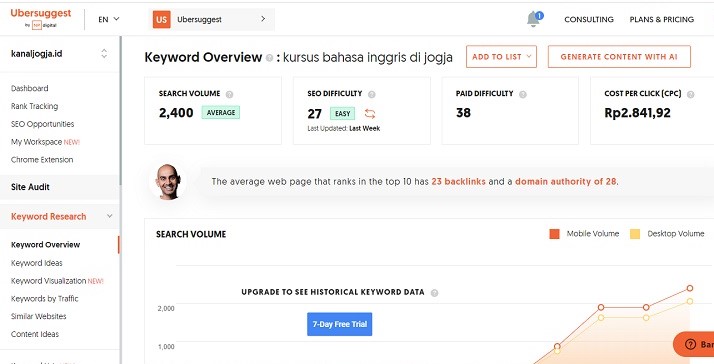Open the notification bell
This screenshot has width=714, height=364.
tap(534, 19)
